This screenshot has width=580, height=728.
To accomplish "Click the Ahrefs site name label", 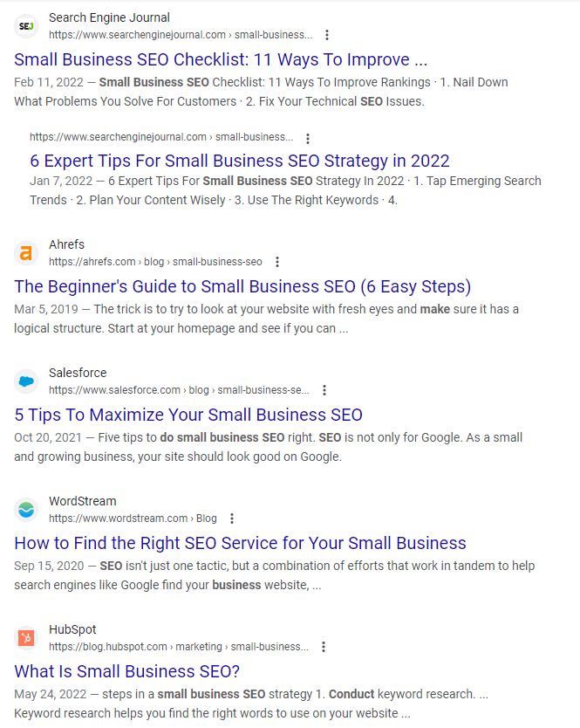I will (67, 244).
